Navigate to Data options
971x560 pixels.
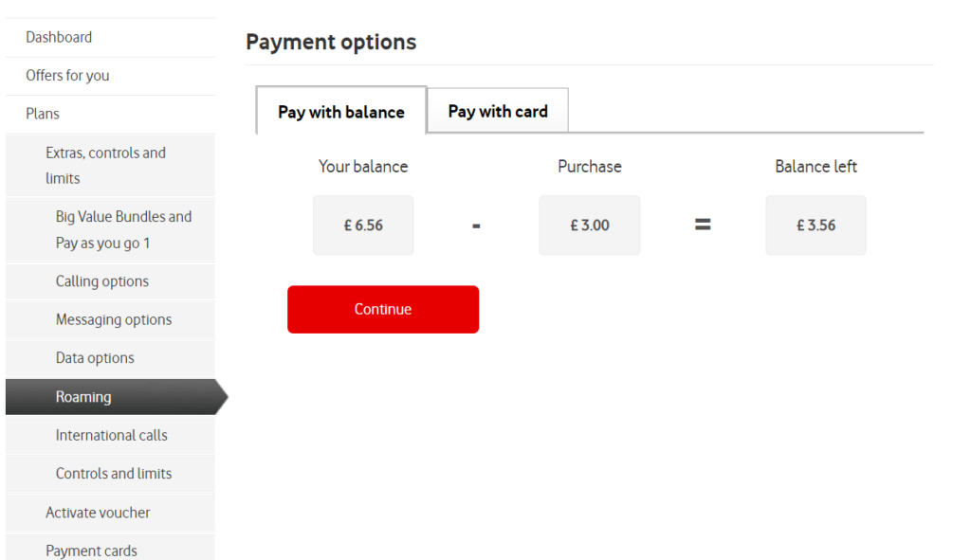click(95, 357)
